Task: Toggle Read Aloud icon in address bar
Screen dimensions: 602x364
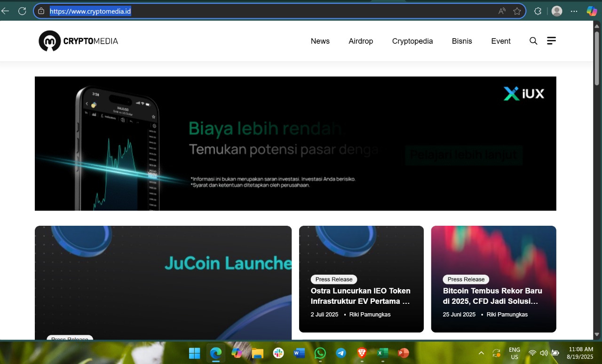Action: 502,11
